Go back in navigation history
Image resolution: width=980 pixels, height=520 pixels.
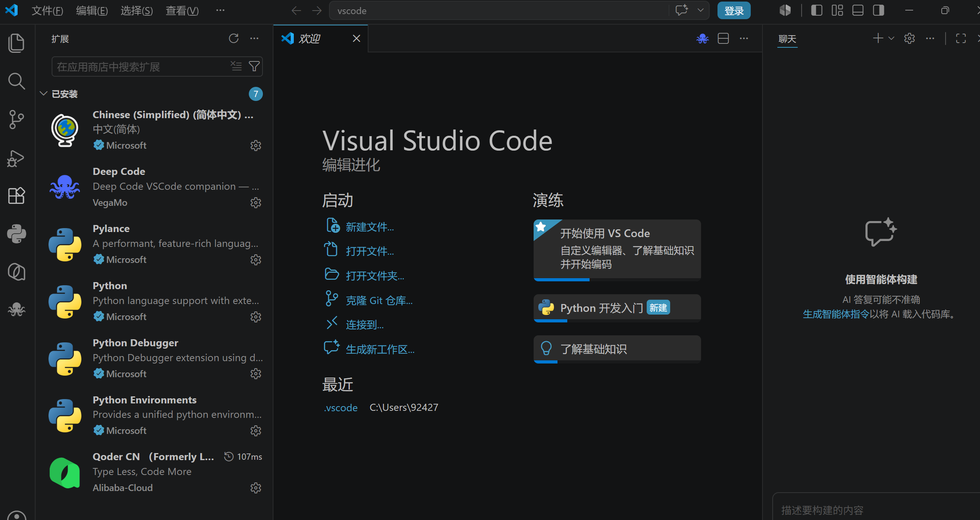296,11
